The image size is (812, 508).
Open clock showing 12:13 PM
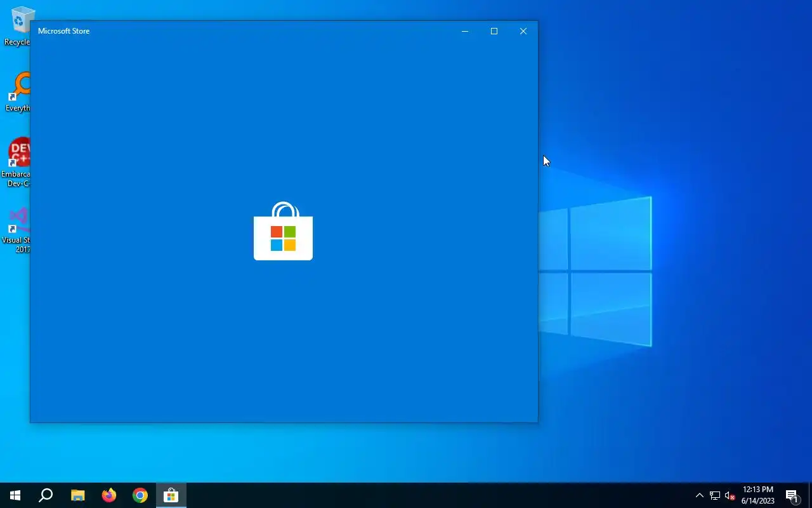coord(758,495)
